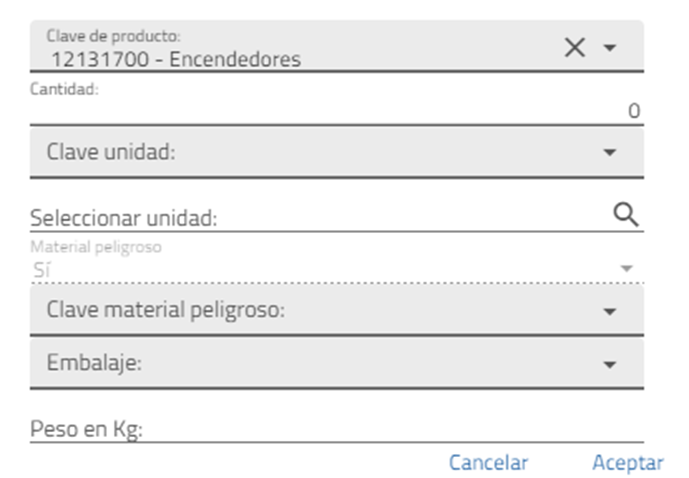Click the small Clave de producto label

coord(113,36)
